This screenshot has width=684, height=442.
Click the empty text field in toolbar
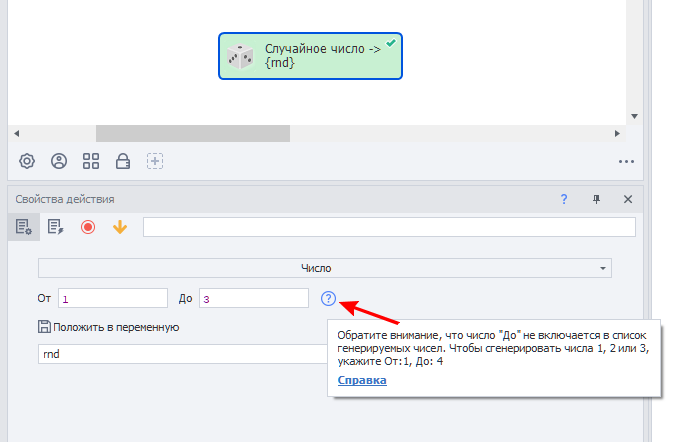(x=389, y=227)
